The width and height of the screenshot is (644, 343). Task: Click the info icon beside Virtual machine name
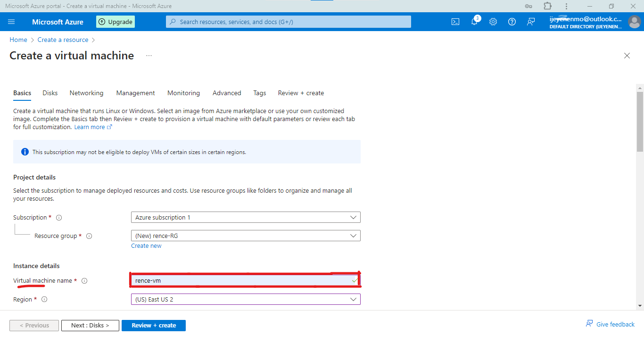[x=84, y=281]
